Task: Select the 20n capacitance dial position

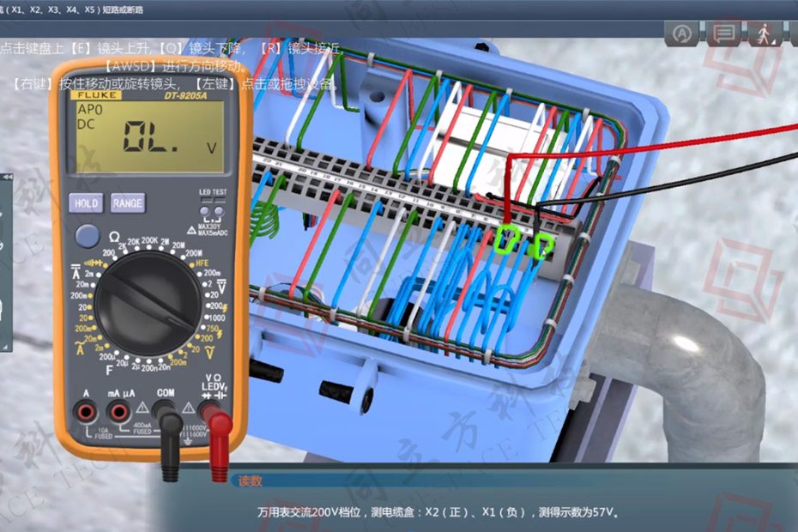Action: pyautogui.click(x=165, y=366)
